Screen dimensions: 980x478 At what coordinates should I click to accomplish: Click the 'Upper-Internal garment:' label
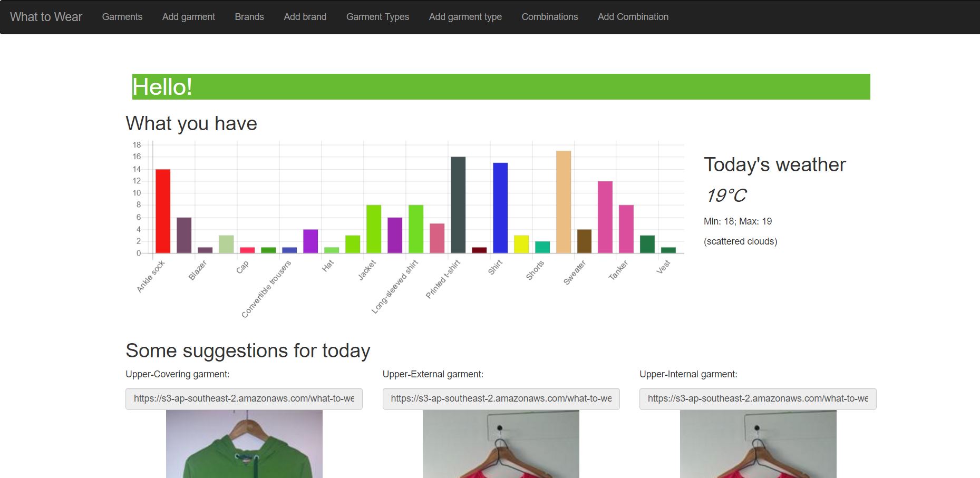688,374
